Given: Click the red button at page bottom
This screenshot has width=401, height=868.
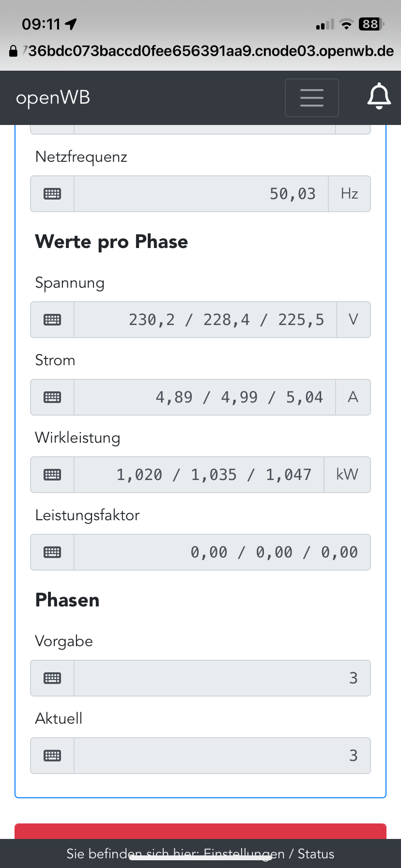Looking at the screenshot, I should point(200,831).
